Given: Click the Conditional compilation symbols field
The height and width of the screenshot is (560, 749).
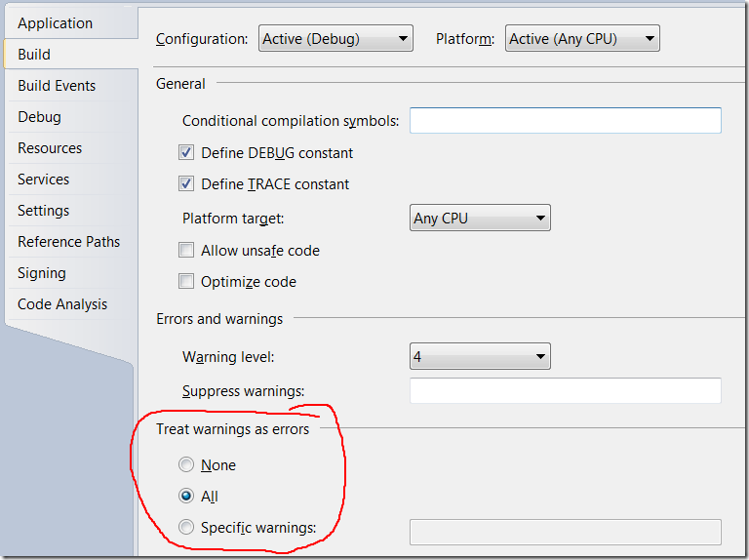Looking at the screenshot, I should click(x=565, y=121).
